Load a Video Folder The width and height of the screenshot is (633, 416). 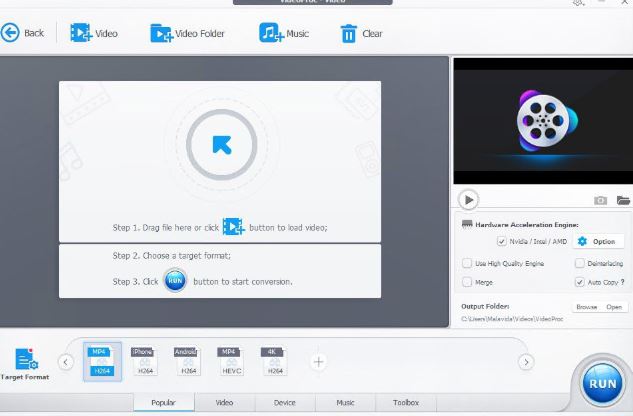click(187, 33)
